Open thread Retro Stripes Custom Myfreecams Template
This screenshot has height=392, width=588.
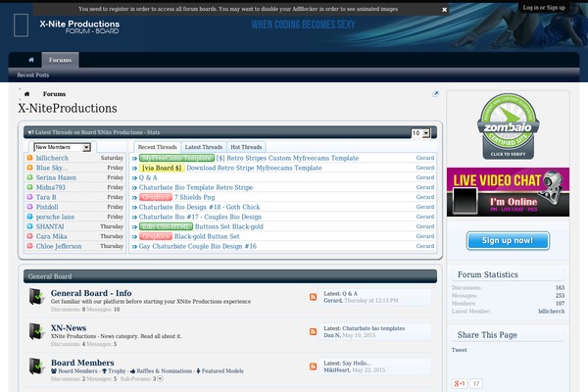click(287, 158)
